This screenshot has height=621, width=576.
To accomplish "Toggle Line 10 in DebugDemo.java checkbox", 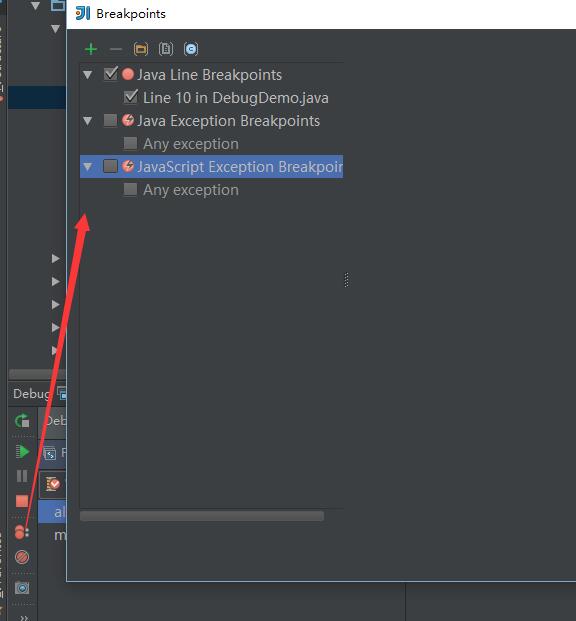I will (131, 97).
